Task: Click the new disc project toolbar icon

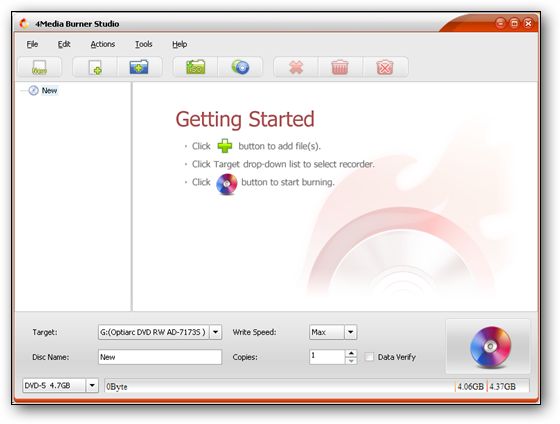Action: [x=39, y=67]
